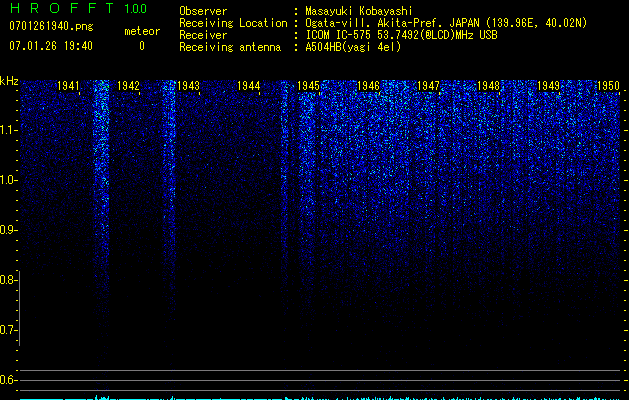Click the Receiving Location label
Screen dimensions: 629x400
(233, 23)
